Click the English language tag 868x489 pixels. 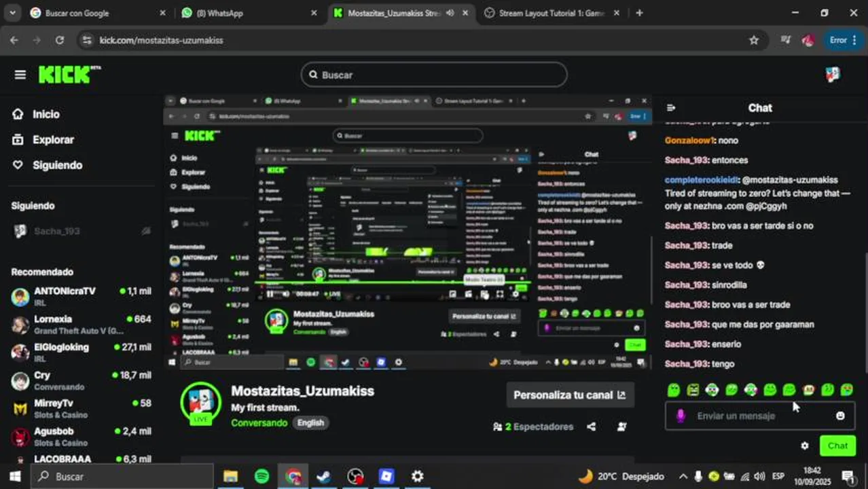310,422
